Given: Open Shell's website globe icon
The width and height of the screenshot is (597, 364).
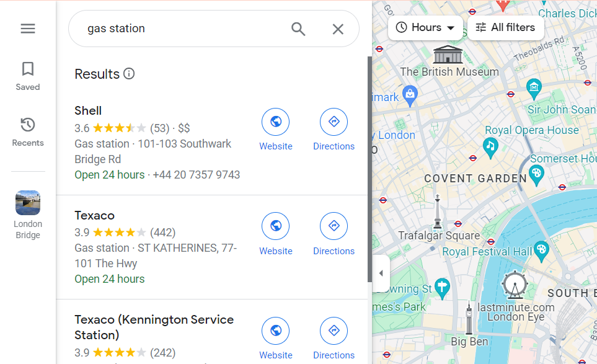Looking at the screenshot, I should coord(276,122).
